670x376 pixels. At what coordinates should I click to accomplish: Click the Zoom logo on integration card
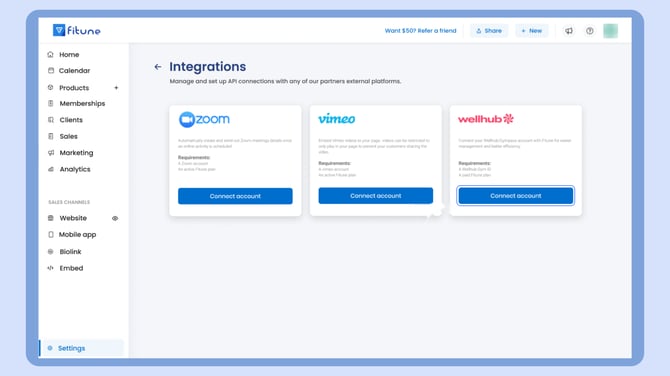204,119
